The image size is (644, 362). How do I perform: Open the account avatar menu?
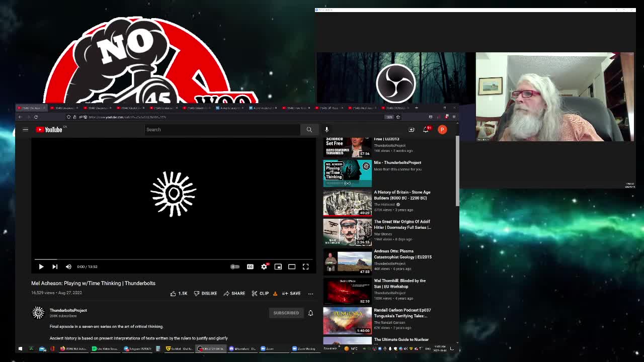[442, 130]
